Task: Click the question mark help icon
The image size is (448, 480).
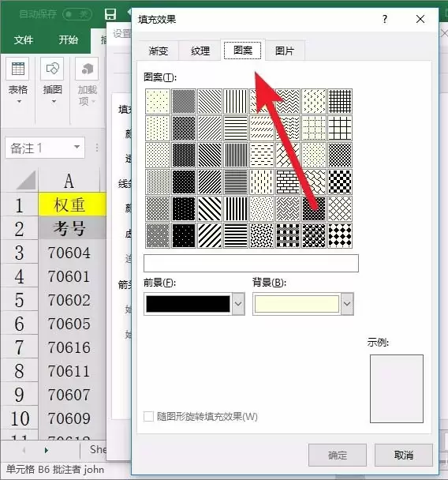Action: (x=385, y=19)
